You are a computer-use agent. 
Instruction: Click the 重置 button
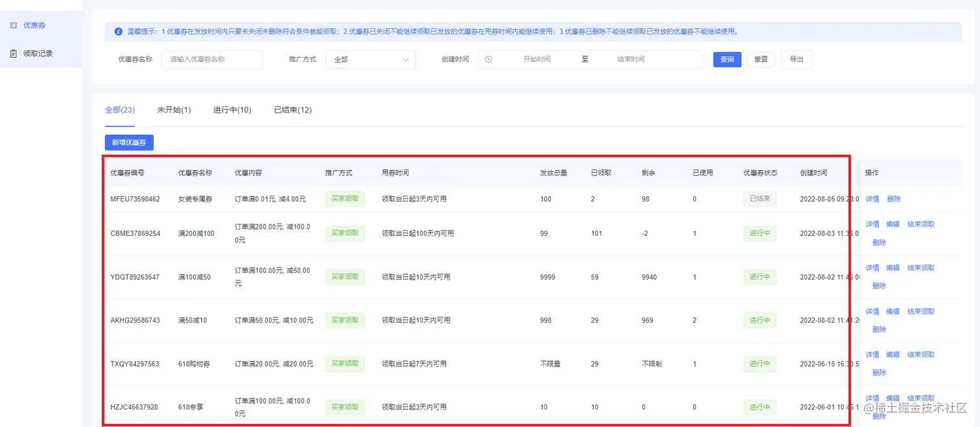pos(761,60)
